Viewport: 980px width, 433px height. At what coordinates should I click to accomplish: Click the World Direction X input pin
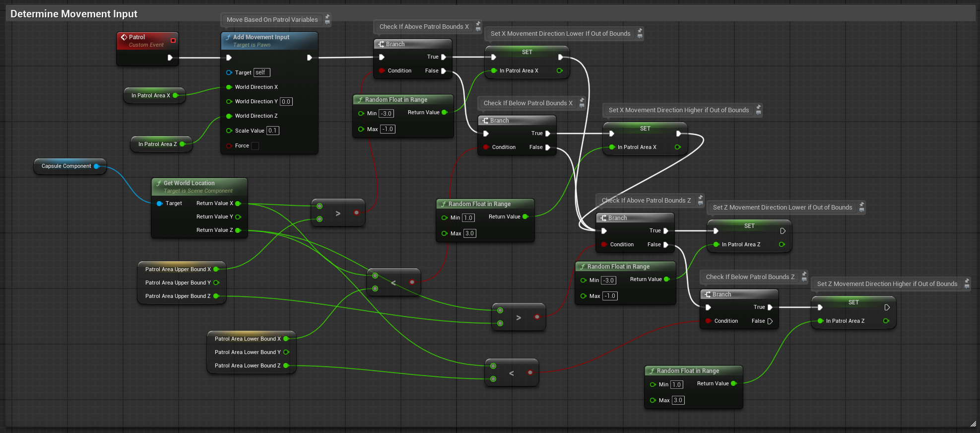coord(229,87)
